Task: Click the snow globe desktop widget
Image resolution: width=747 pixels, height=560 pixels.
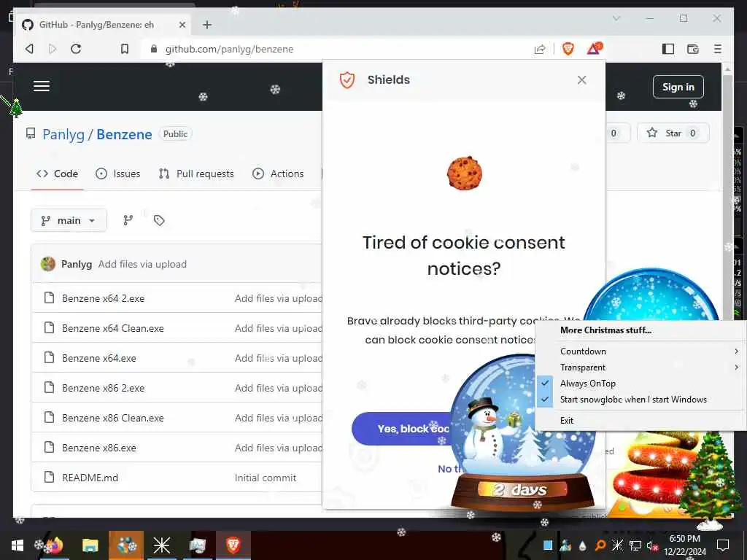Action: tap(522, 432)
